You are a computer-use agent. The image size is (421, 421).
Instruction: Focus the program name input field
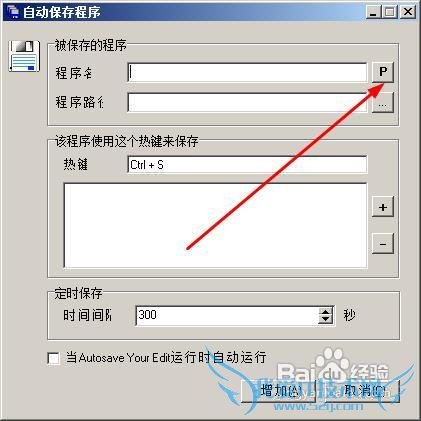coord(247,72)
